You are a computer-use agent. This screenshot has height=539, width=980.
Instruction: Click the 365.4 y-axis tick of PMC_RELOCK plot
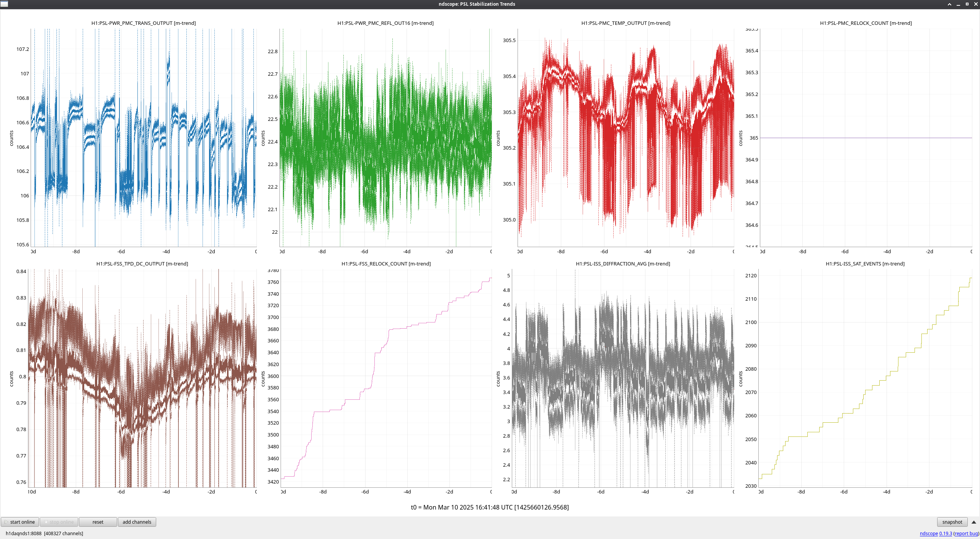(x=751, y=50)
